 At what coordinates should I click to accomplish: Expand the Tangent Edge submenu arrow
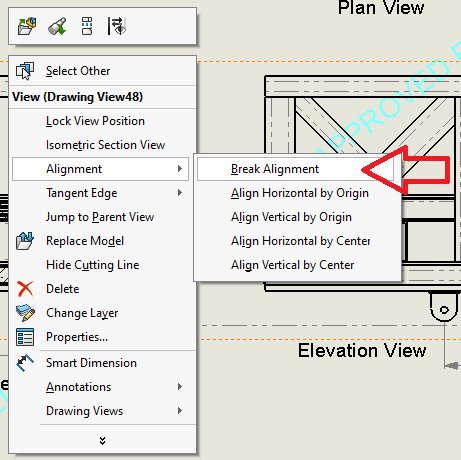click(x=180, y=193)
